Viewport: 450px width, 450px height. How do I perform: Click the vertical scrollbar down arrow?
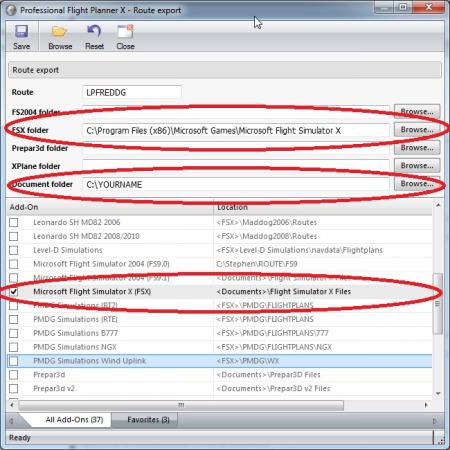438,393
